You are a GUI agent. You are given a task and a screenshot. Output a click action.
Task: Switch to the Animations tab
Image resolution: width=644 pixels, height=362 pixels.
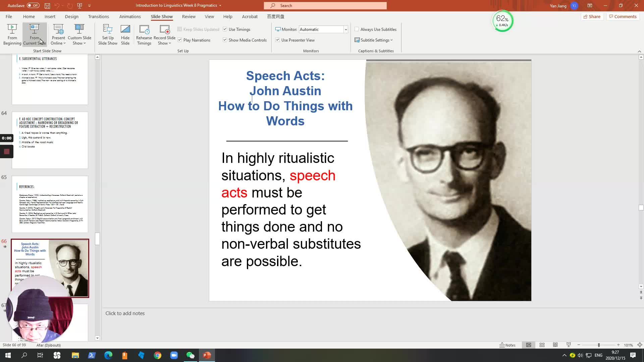point(130,16)
